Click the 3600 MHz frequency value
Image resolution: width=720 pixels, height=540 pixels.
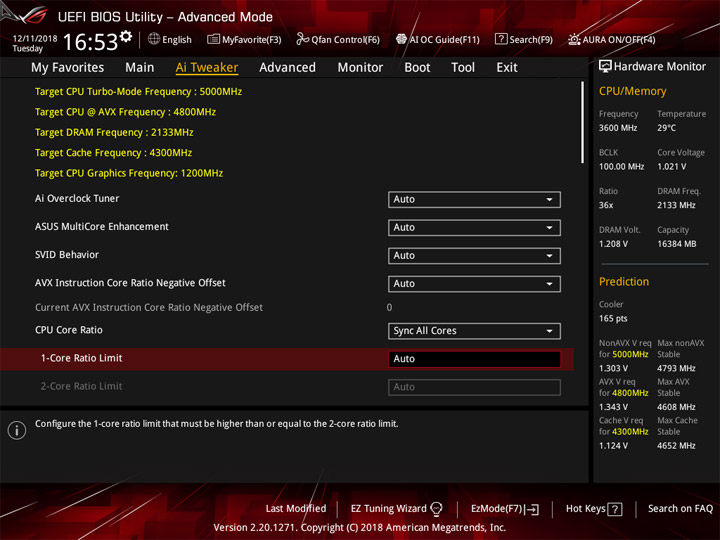[618, 128]
